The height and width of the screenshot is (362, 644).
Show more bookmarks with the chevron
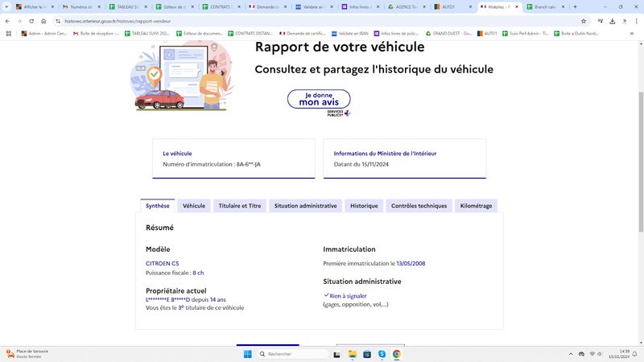coord(632,33)
